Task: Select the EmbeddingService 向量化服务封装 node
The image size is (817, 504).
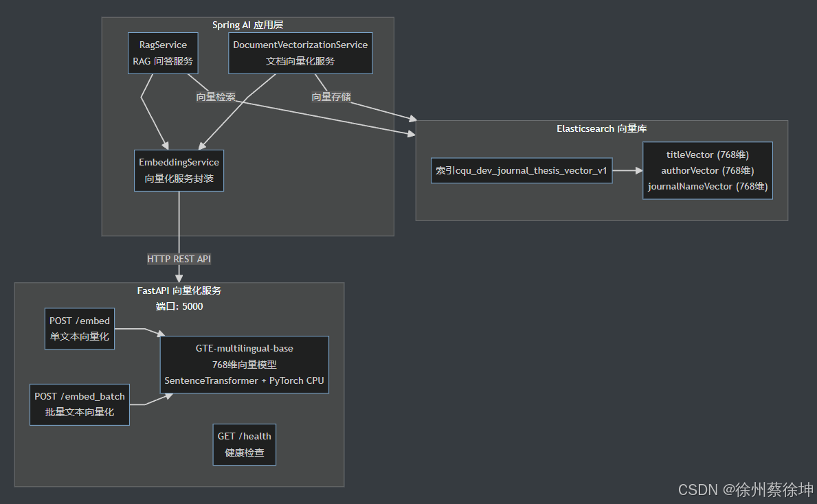Action: (179, 171)
